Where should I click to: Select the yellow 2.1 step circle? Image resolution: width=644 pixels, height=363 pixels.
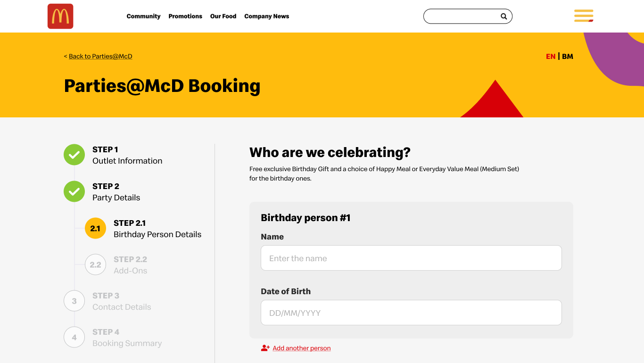click(95, 228)
